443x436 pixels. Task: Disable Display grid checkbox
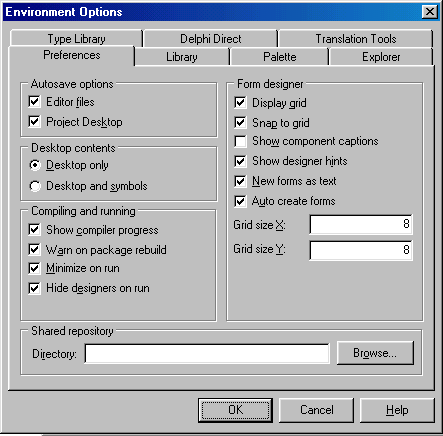pyautogui.click(x=240, y=103)
